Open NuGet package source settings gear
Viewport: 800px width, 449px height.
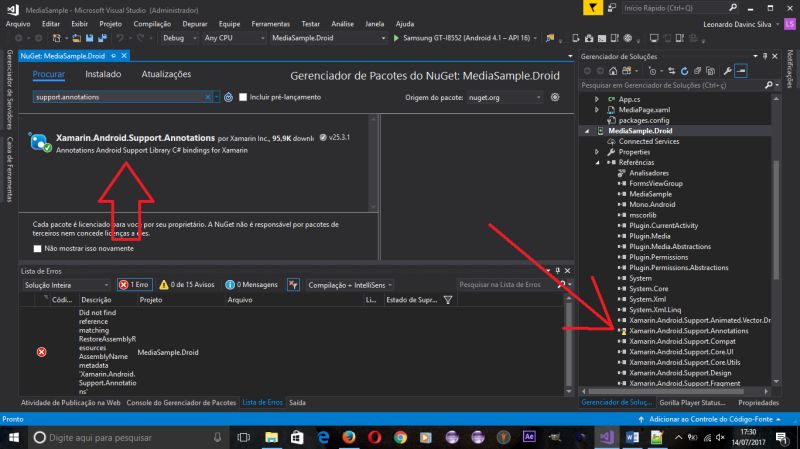(x=555, y=97)
